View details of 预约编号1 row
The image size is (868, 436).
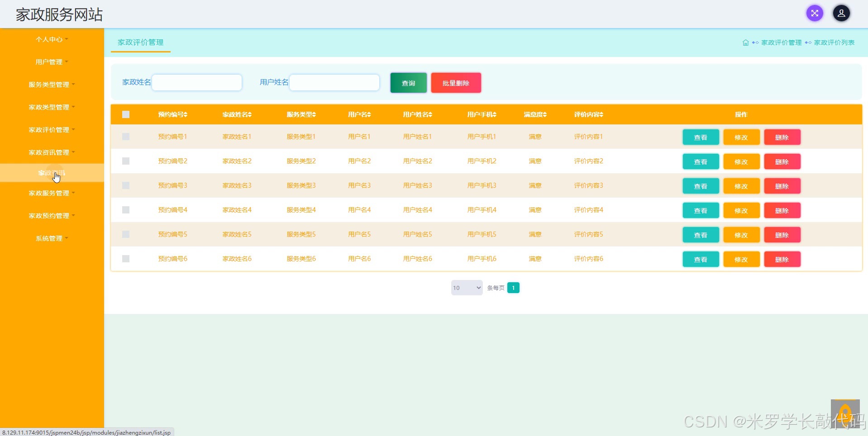(x=701, y=137)
